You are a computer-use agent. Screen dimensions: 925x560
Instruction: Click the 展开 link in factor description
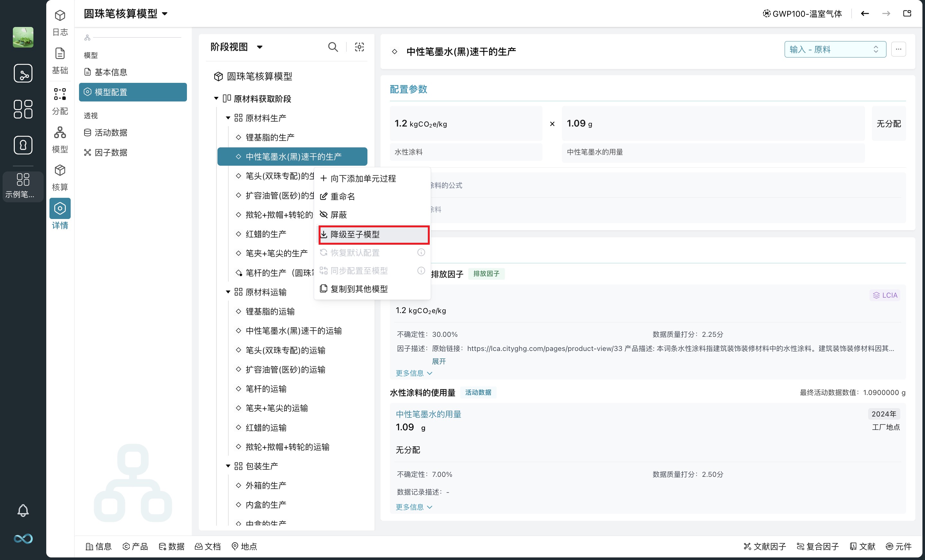(x=438, y=361)
